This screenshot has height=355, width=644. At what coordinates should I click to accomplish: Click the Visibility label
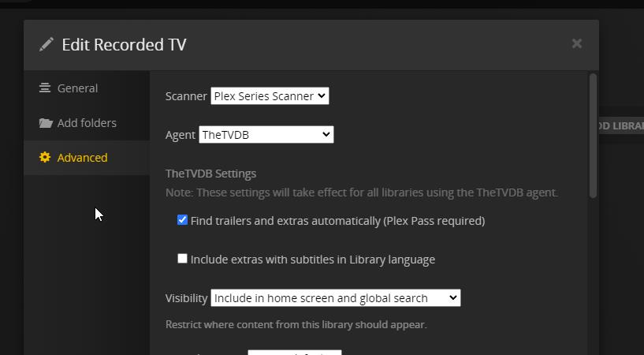[187, 298]
